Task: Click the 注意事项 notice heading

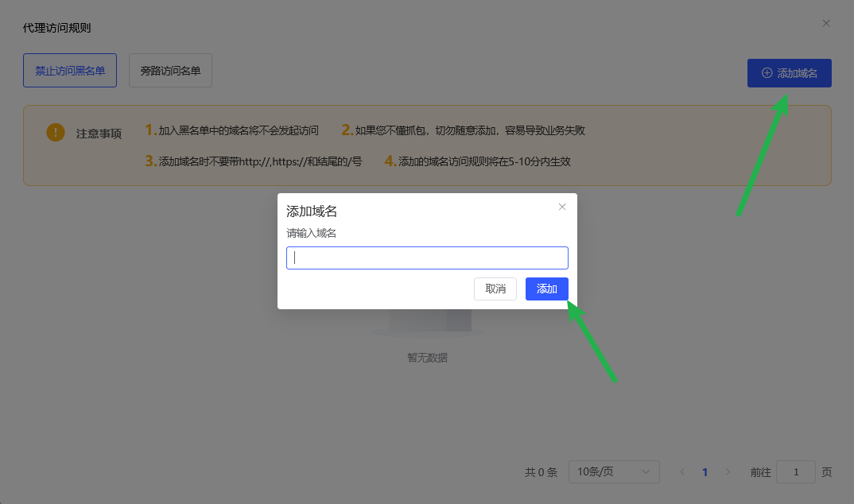Action: click(99, 134)
